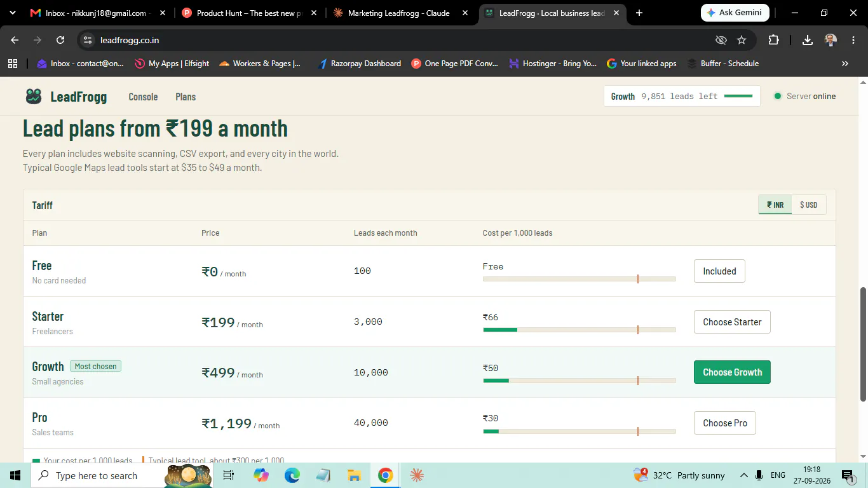Switch tariff currency to USD
Screen dimensions: 868x488
809,205
